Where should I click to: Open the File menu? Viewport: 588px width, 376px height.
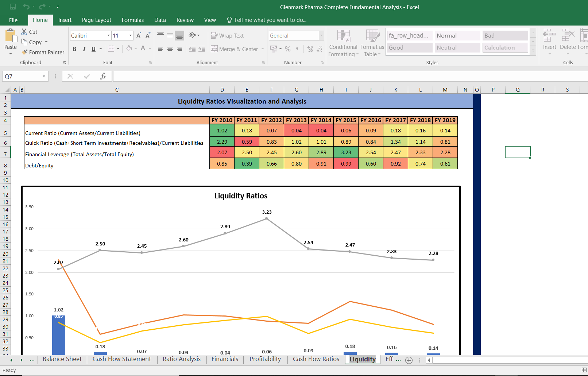click(13, 20)
